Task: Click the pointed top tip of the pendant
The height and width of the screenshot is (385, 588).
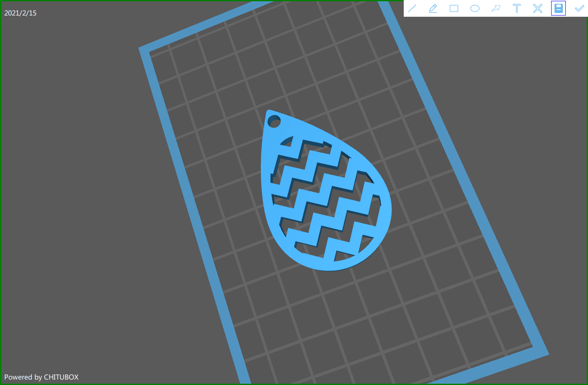Action: click(269, 113)
